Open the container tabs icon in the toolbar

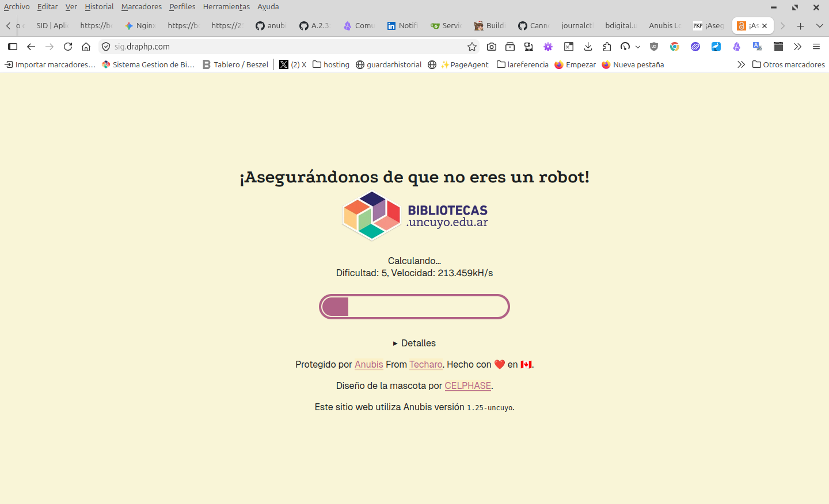pyautogui.click(x=510, y=47)
